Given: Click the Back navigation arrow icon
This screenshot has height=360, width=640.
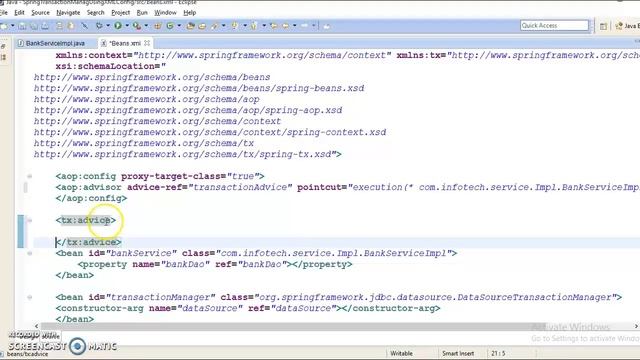Looking at the screenshot, I should (285, 26).
